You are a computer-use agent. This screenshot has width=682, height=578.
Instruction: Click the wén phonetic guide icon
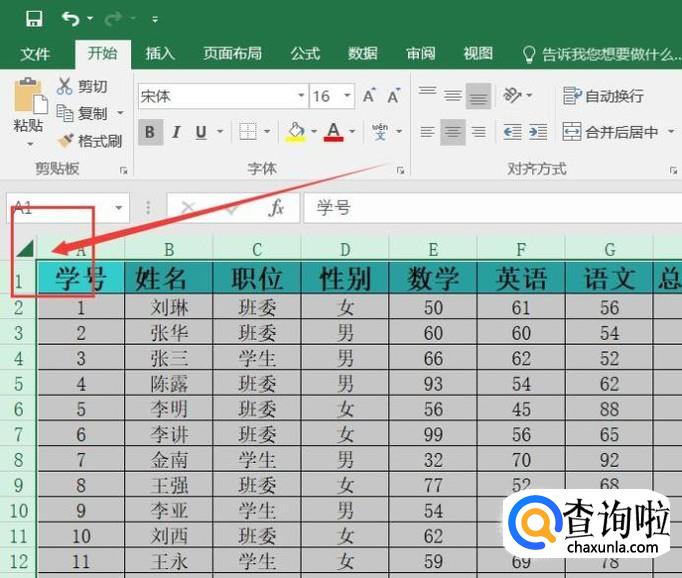pyautogui.click(x=380, y=131)
